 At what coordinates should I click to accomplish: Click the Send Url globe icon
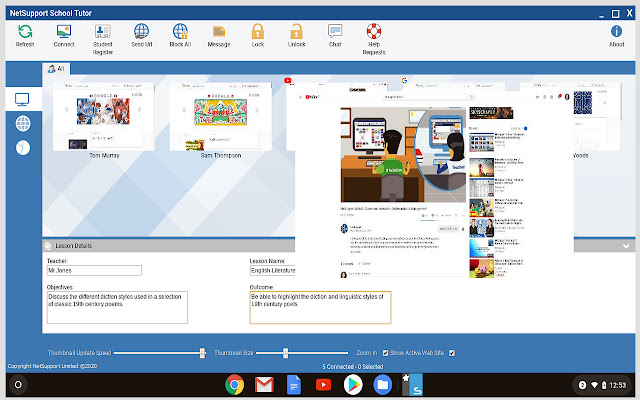(142, 32)
